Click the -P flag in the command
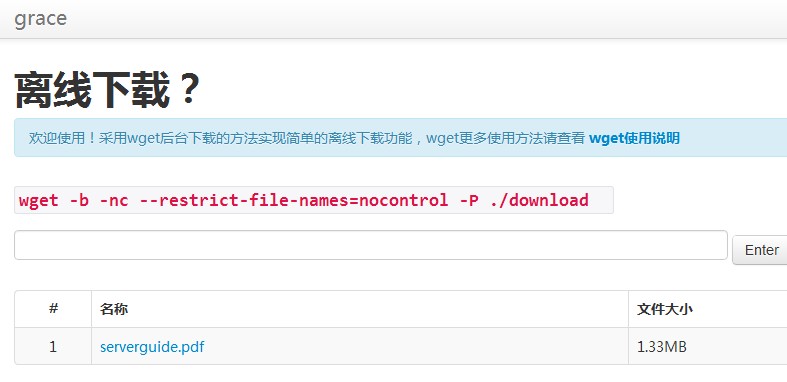Viewport: 787px width, 382px height. [469, 200]
